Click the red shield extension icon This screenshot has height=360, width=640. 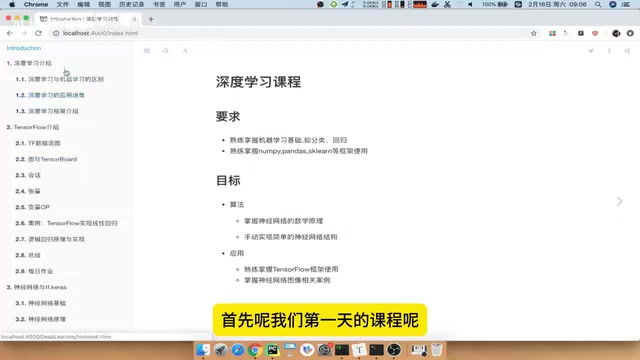(595, 33)
